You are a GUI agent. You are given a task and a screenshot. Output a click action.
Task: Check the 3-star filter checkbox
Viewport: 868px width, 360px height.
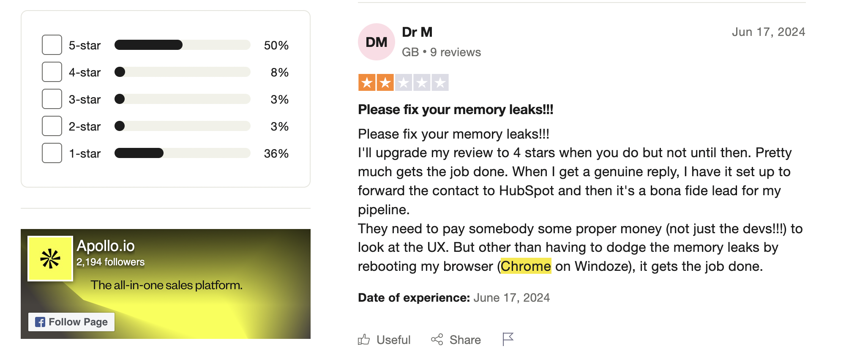tap(52, 99)
